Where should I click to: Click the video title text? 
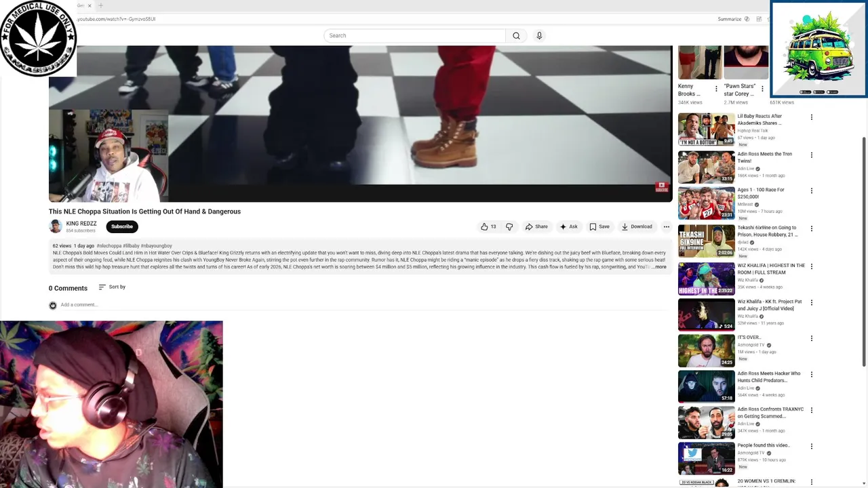(144, 211)
